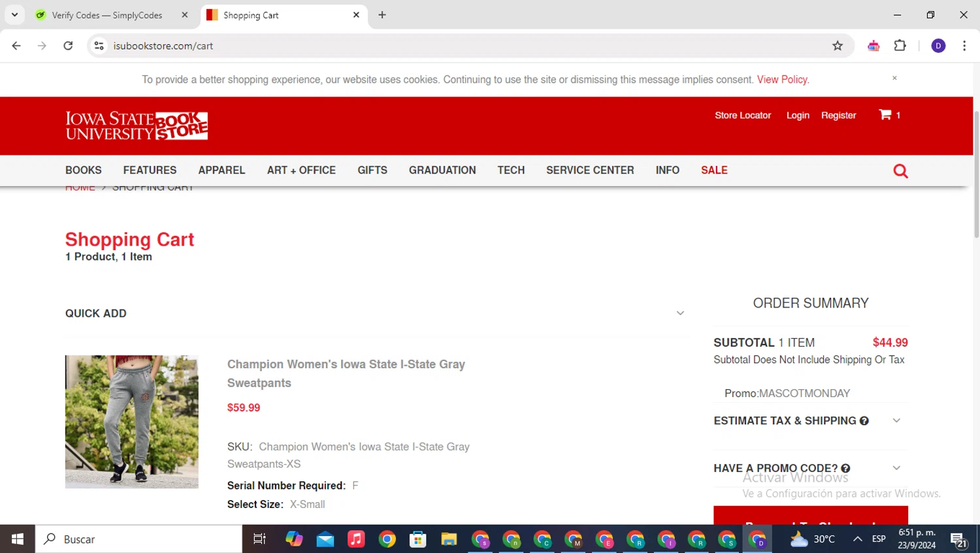The image size is (980, 553).
Task: Show hidden system tray icons
Action: [858, 539]
